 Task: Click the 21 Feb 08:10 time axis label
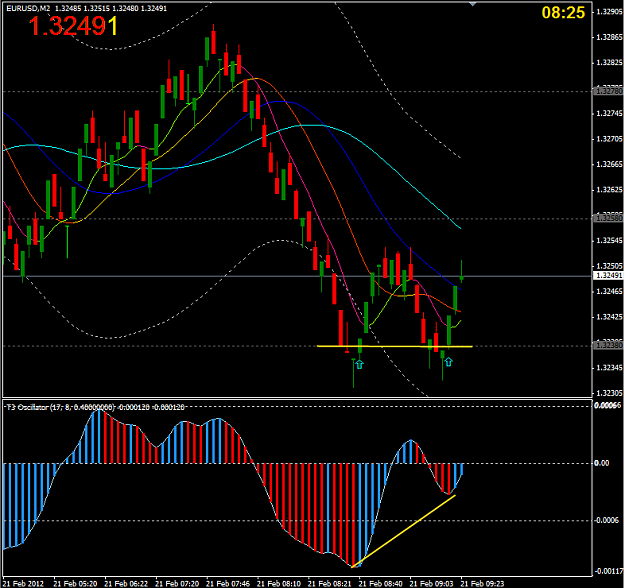click(x=279, y=584)
